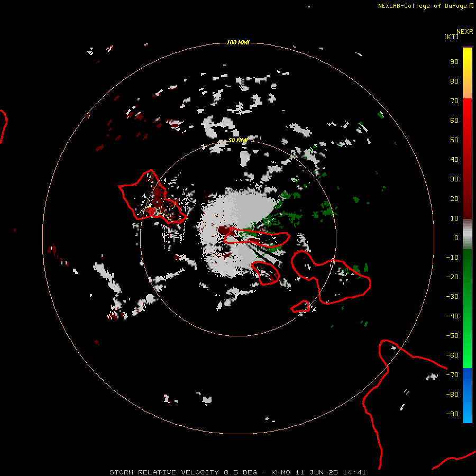Click the 80 value on the velocity scale
Viewport: 476px width, 476px height.
[x=454, y=81]
